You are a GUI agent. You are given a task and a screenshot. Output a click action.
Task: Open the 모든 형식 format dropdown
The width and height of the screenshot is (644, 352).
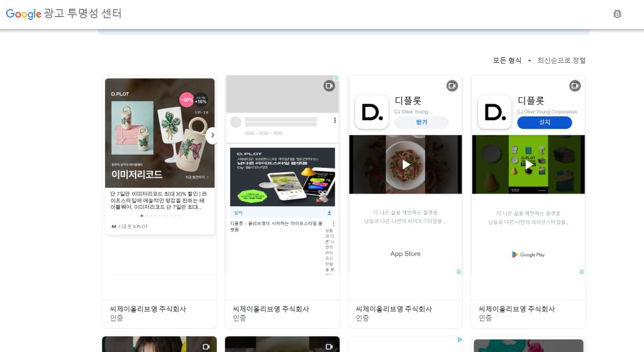512,60
